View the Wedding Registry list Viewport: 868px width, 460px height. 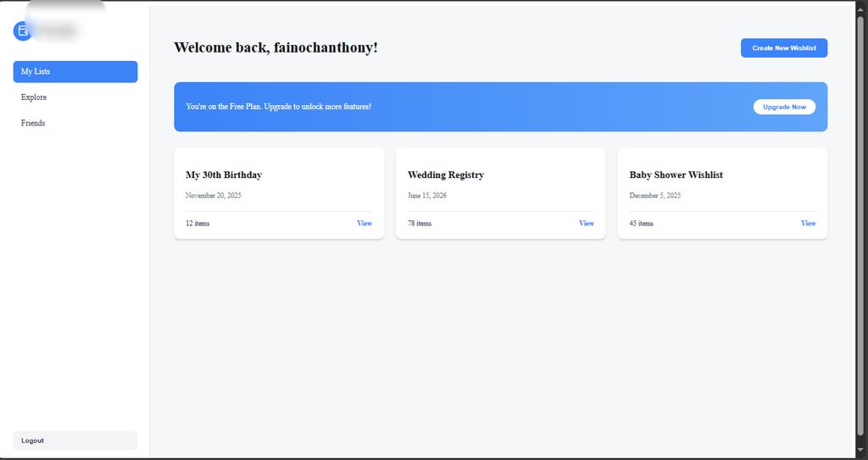click(x=587, y=223)
